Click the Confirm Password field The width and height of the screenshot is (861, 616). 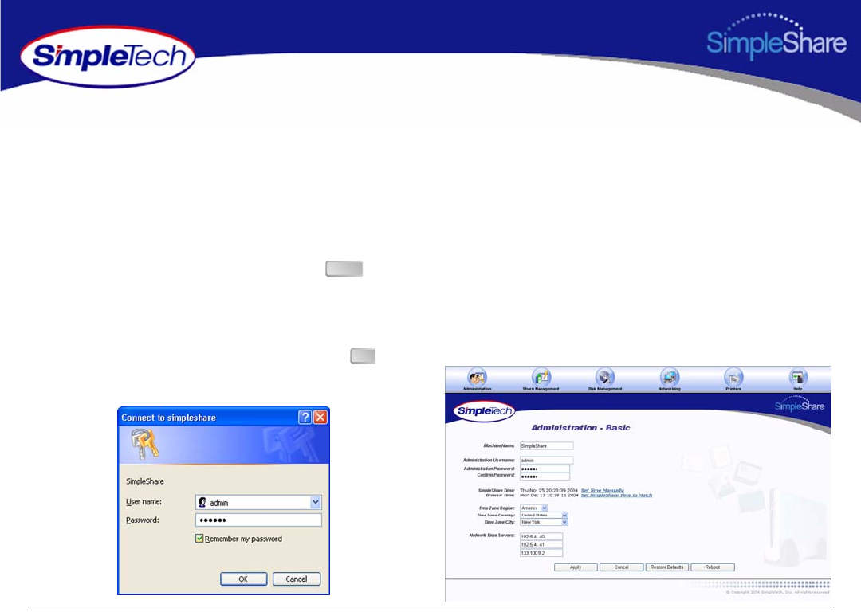click(x=545, y=477)
